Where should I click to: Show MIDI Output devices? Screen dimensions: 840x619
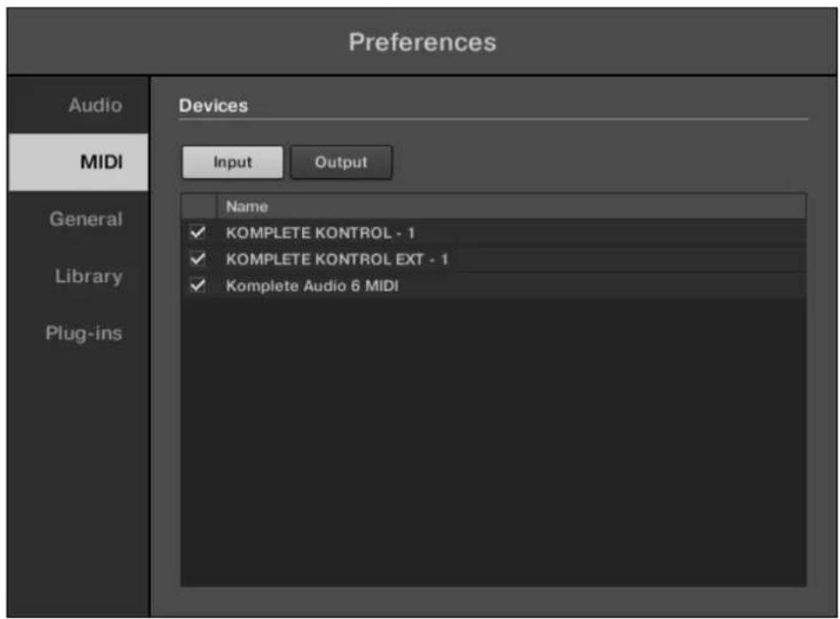341,162
